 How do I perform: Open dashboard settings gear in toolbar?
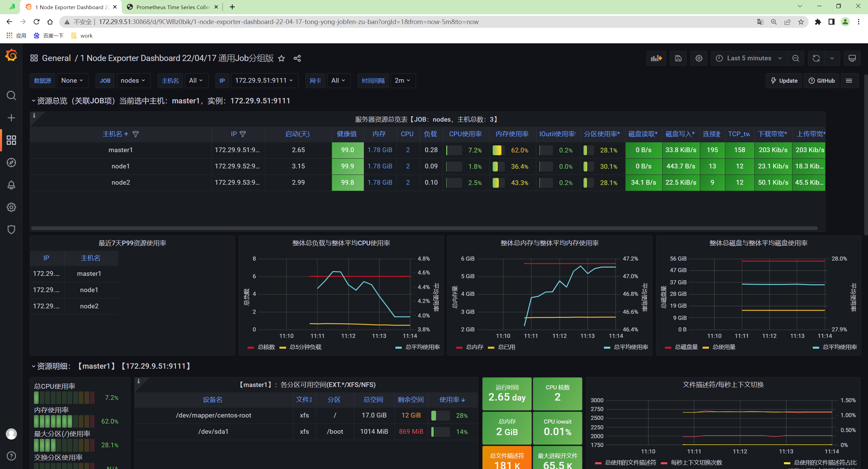(x=699, y=58)
